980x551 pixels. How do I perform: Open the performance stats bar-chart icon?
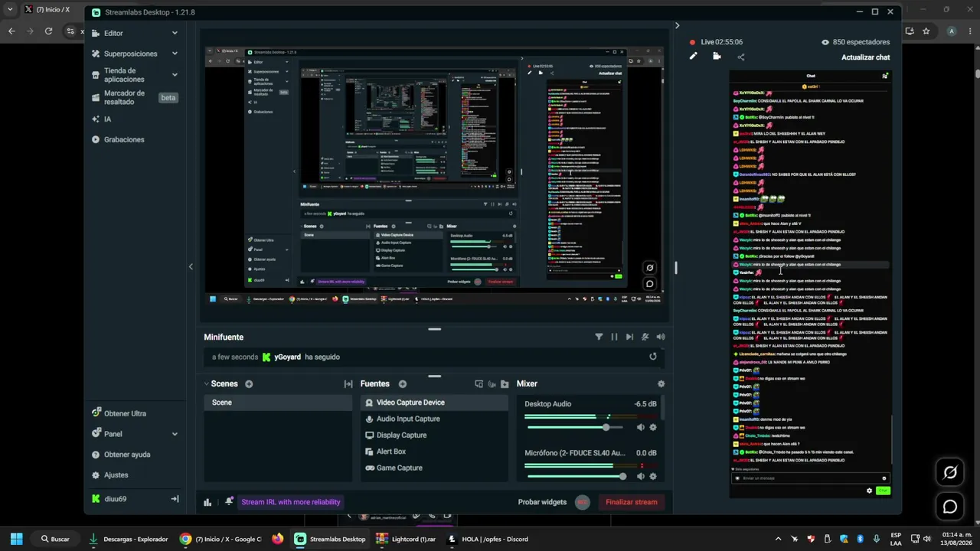(x=207, y=502)
